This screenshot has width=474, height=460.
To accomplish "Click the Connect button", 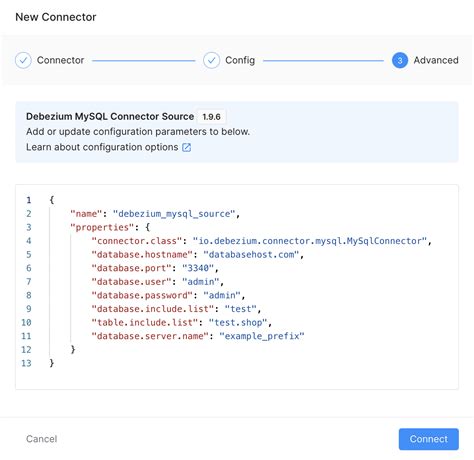I will [x=429, y=439].
